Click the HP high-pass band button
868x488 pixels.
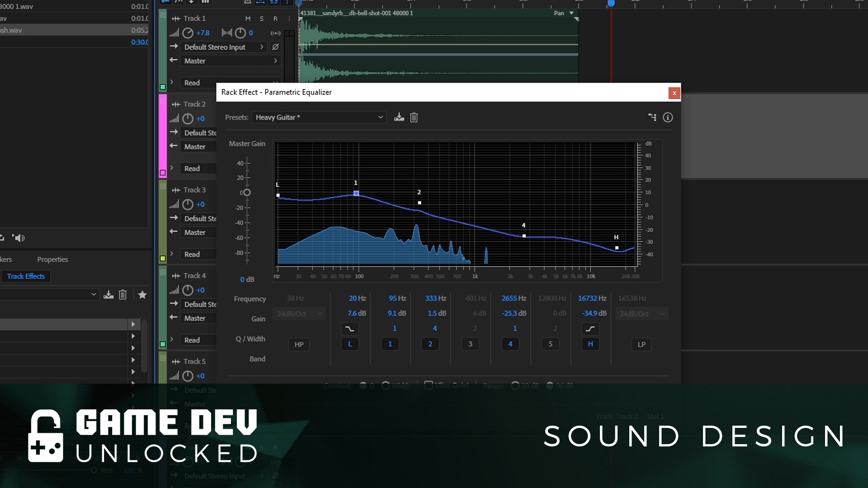coord(298,344)
